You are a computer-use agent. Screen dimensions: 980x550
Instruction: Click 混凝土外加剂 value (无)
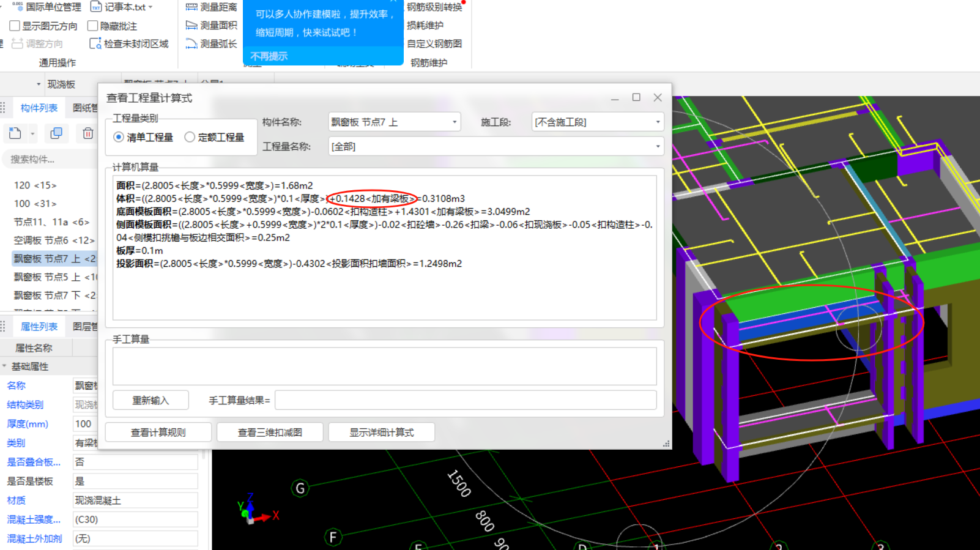[x=135, y=538]
